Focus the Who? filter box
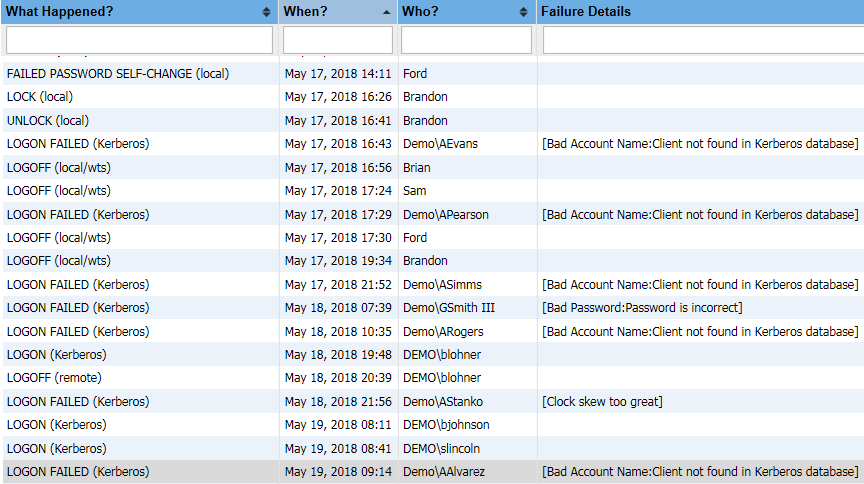Image resolution: width=864 pixels, height=484 pixels. click(x=466, y=40)
